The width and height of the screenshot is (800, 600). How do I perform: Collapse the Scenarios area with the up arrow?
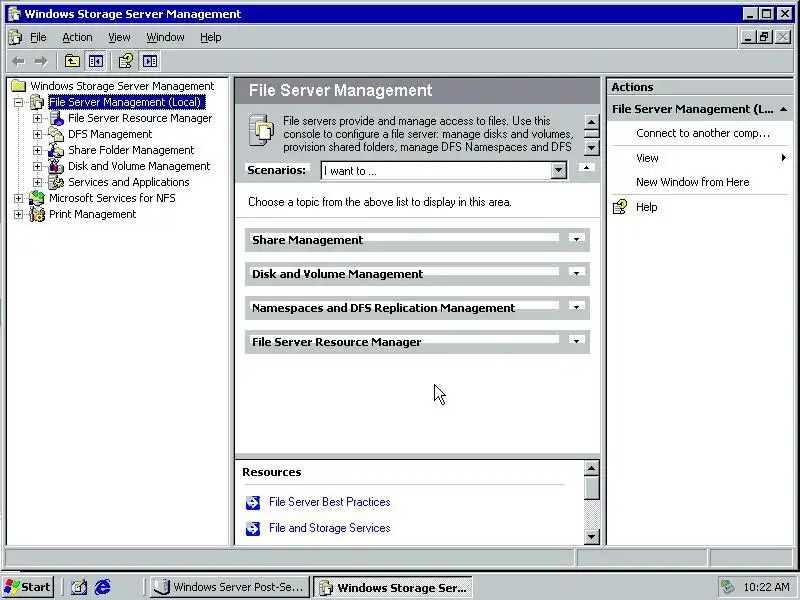point(586,167)
